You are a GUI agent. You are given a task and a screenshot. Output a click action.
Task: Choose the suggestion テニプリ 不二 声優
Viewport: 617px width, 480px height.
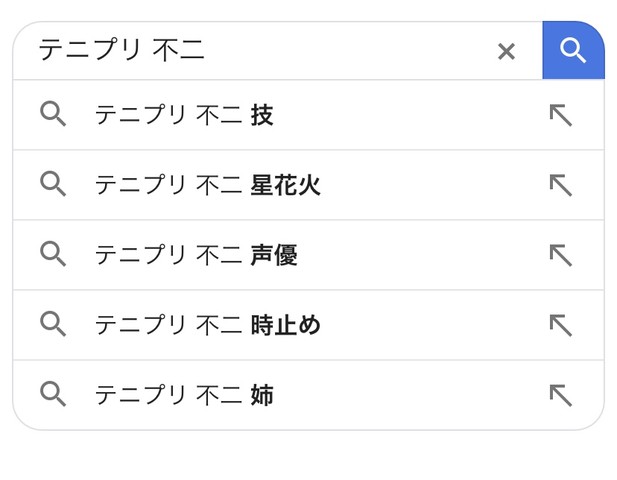tap(308, 255)
